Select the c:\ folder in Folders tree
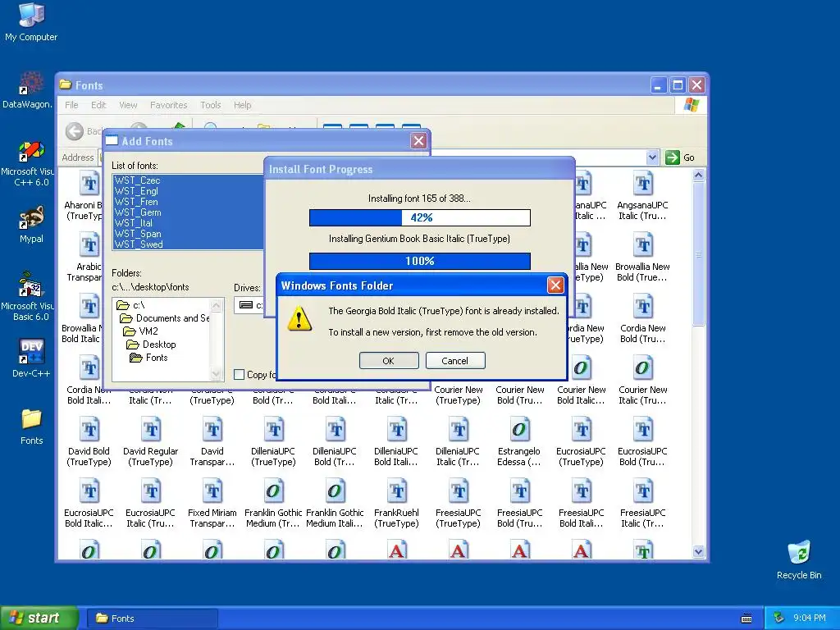The height and width of the screenshot is (630, 840). click(131, 305)
